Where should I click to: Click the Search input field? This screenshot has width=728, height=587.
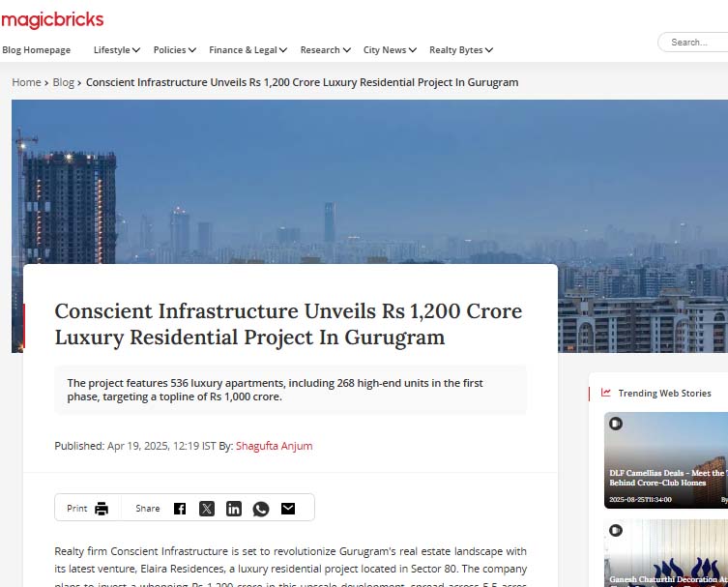click(696, 43)
